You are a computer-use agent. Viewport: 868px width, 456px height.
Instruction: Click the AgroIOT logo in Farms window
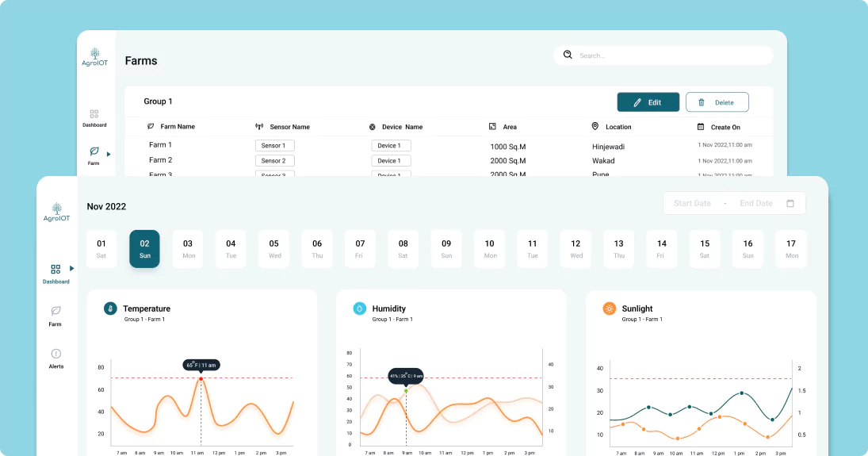[94, 57]
